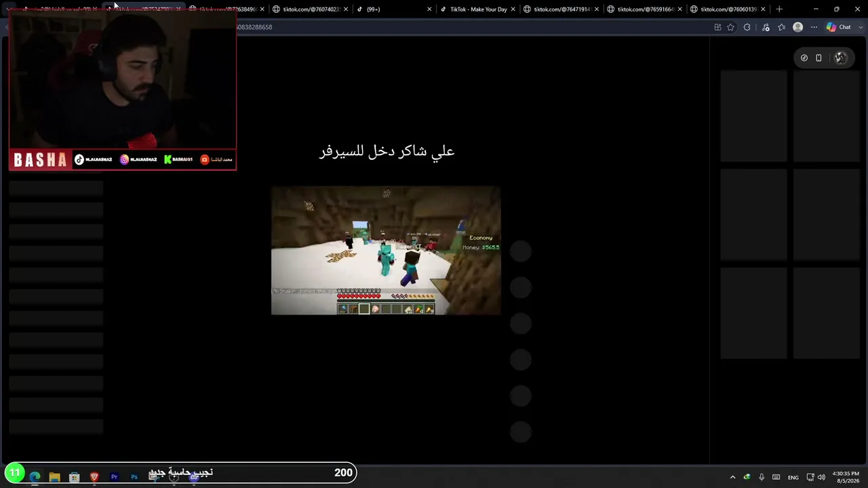Image resolution: width=868 pixels, height=488 pixels.
Task: Open the music notes toolbar icon
Action: click(766, 27)
